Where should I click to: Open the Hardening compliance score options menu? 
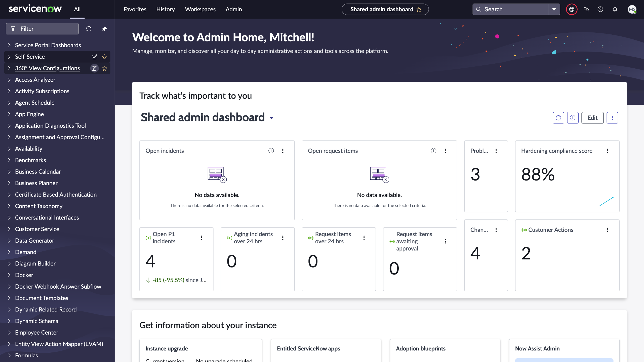click(608, 151)
